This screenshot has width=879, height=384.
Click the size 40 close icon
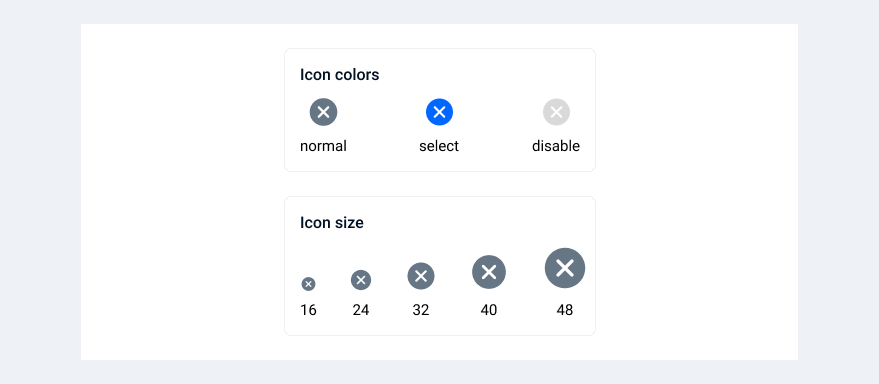point(489,272)
